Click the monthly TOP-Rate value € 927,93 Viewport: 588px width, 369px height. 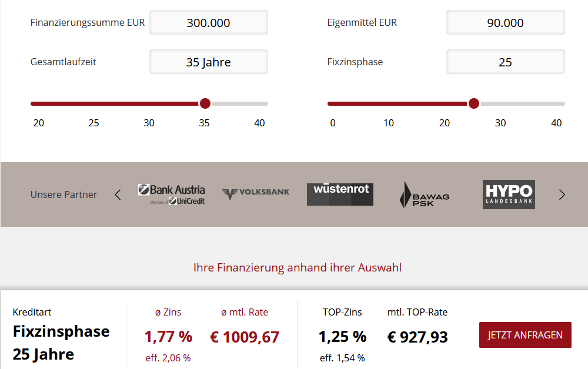coord(417,337)
